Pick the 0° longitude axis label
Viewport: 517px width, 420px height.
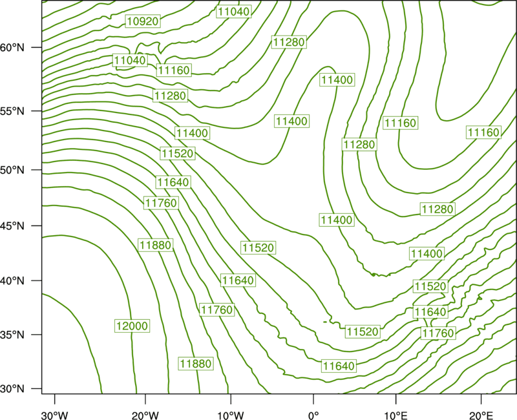313,415
